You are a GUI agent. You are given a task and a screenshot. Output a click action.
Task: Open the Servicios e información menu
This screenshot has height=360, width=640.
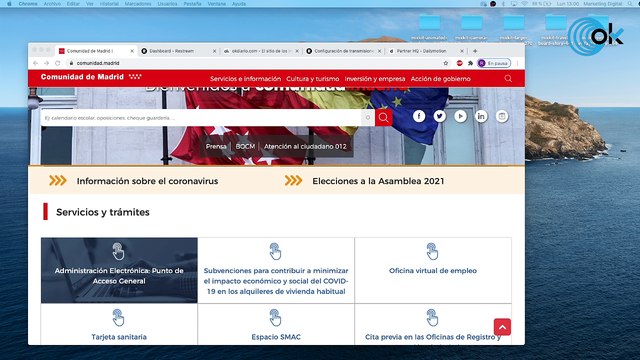245,79
